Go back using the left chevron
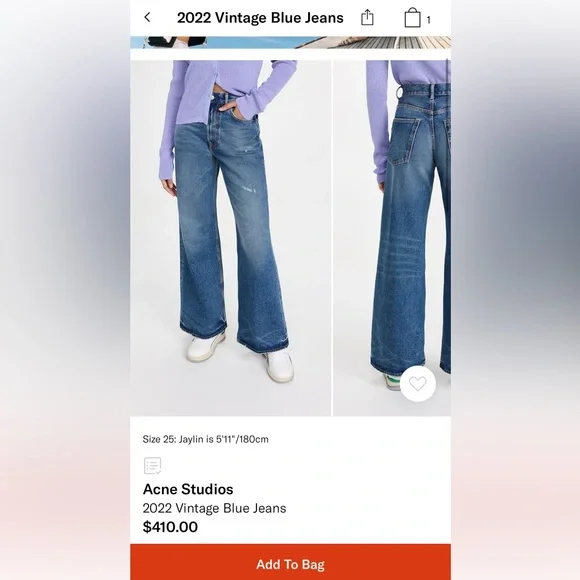The image size is (580, 580). pyautogui.click(x=147, y=17)
